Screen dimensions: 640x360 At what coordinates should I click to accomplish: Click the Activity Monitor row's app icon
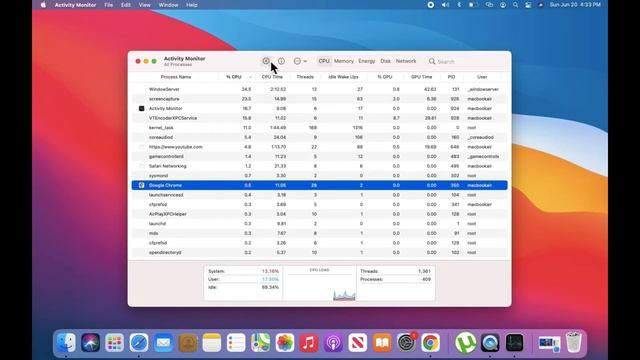pos(142,108)
